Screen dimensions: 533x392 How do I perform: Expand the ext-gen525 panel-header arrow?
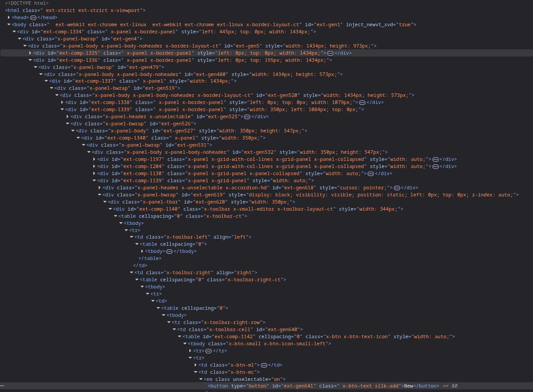[x=68, y=116]
